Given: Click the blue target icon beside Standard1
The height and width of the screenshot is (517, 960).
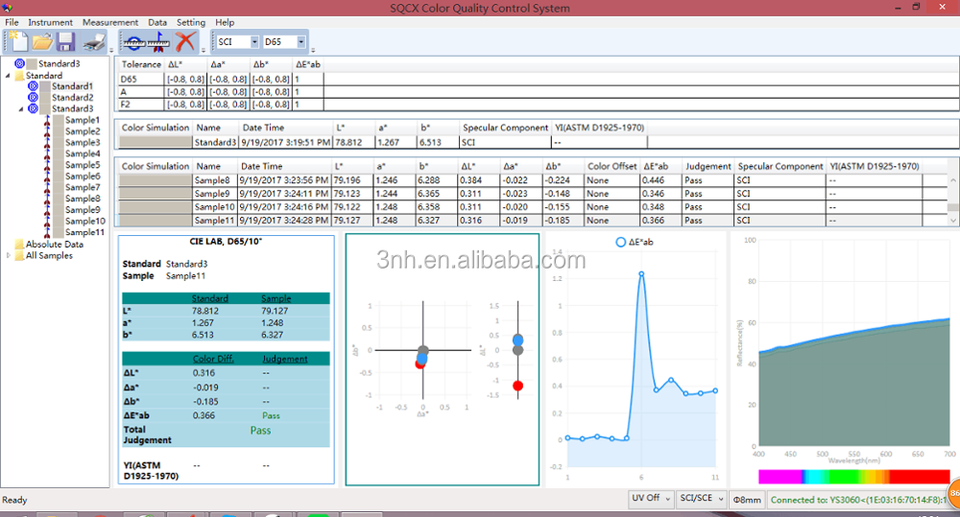Looking at the screenshot, I should [34, 87].
